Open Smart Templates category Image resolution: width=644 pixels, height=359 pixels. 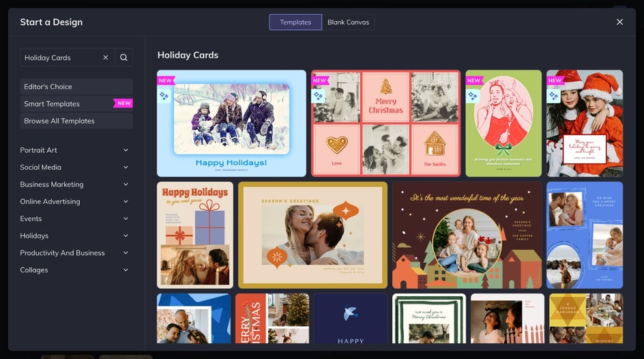tap(76, 104)
